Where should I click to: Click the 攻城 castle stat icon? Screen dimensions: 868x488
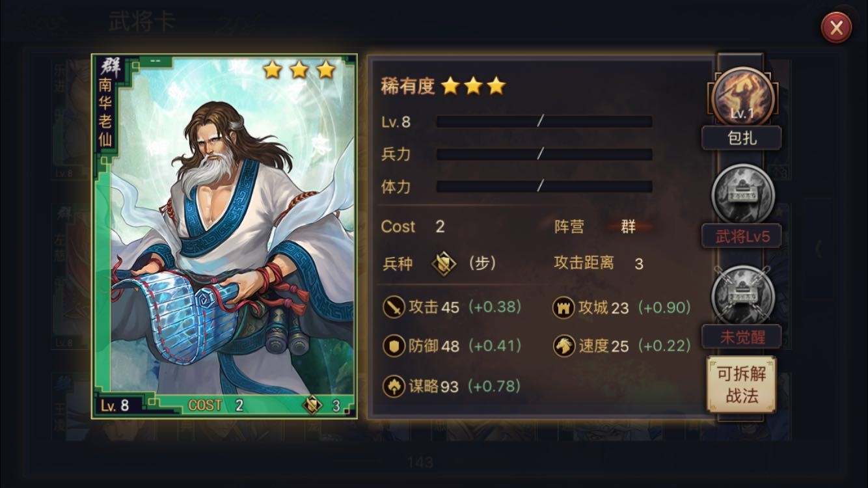[x=563, y=307]
